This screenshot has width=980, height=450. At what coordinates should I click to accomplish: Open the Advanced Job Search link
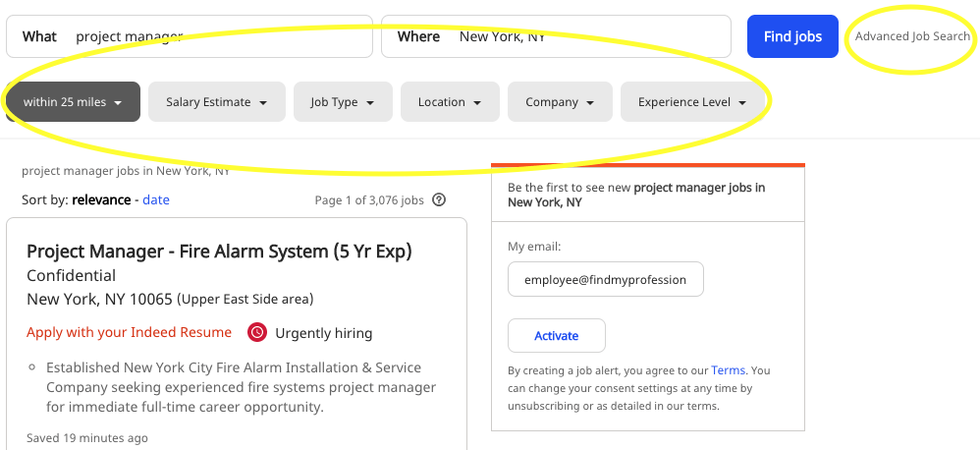[x=912, y=36]
